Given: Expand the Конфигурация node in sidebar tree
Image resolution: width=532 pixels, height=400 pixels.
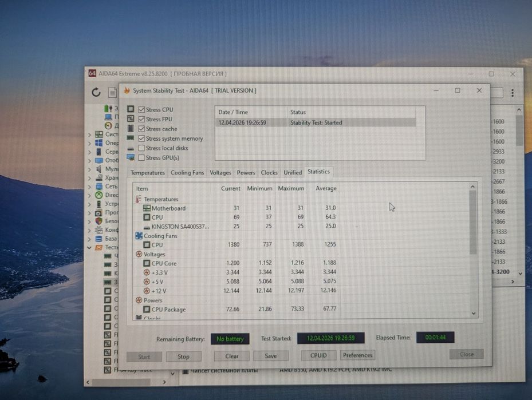Looking at the screenshot, I should [89, 230].
